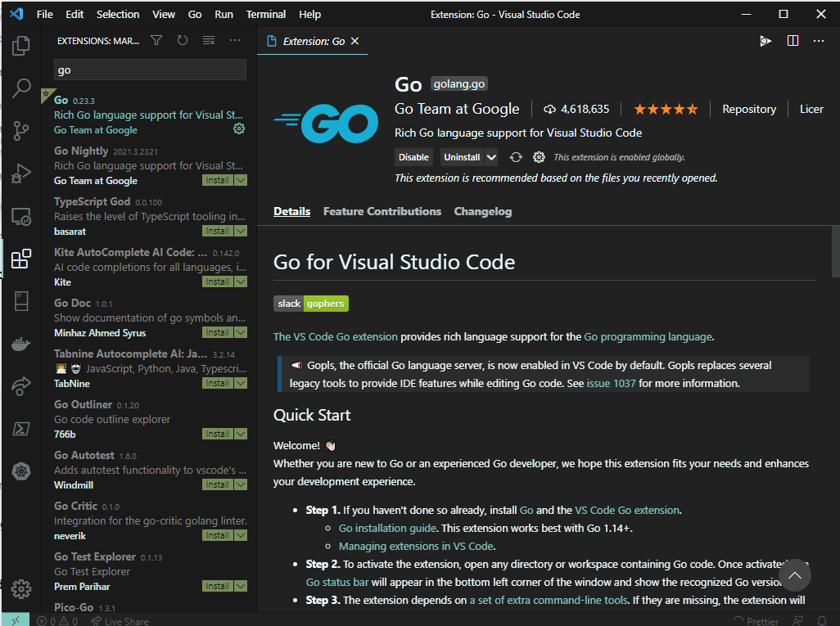Screen dimensions: 840x626
Task: Expand the Uninstall dropdown arrow
Action: click(x=491, y=157)
